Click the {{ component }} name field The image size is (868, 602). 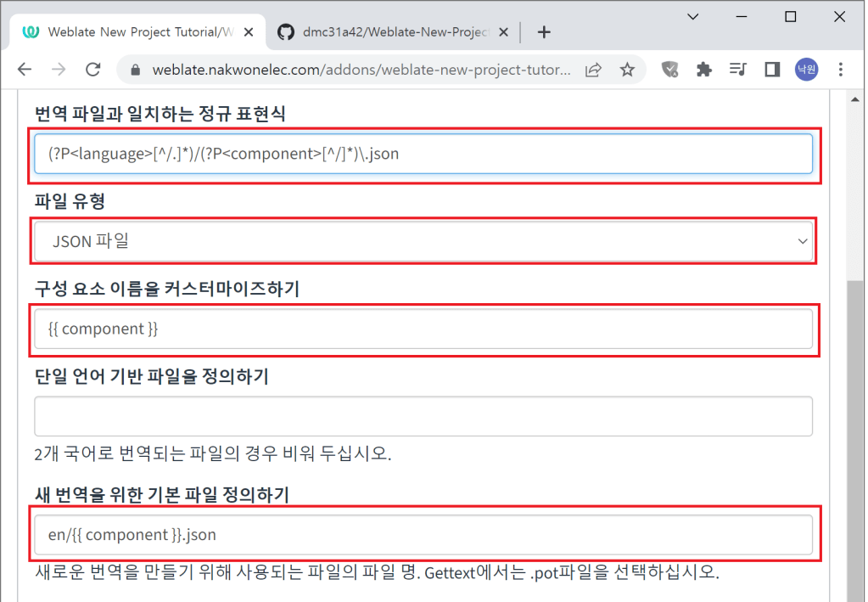423,329
